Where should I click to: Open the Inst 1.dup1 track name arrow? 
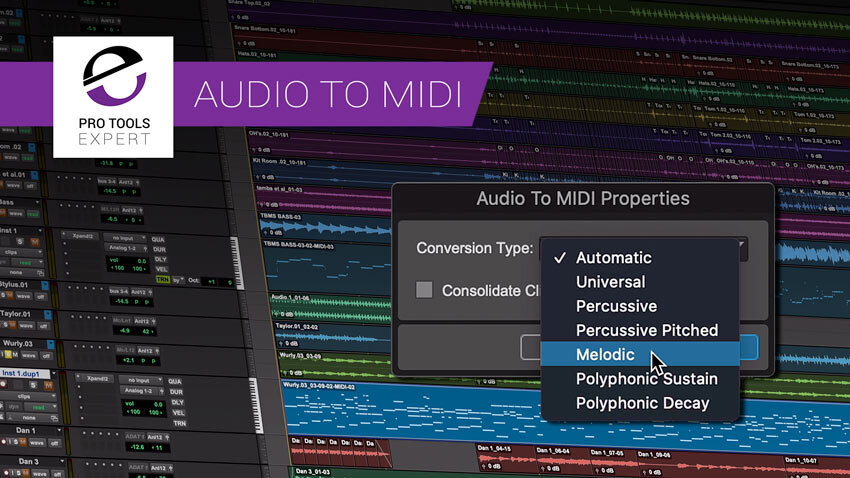[x=54, y=373]
